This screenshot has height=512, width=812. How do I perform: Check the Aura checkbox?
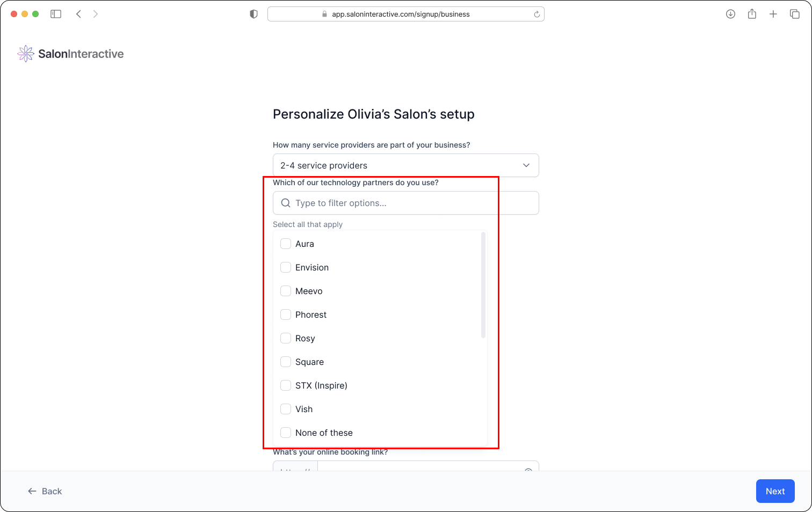tap(286, 244)
